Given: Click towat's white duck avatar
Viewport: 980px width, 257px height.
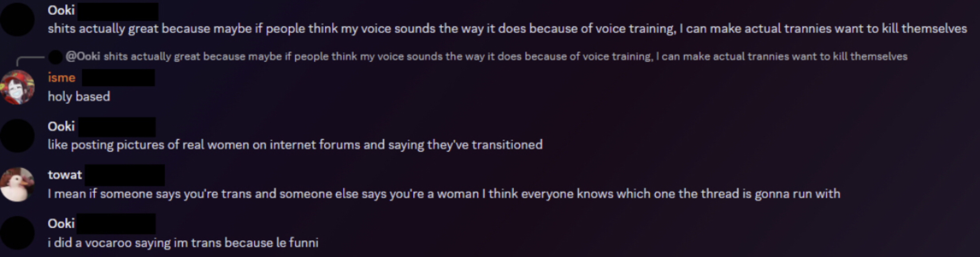Looking at the screenshot, I should (x=17, y=184).
